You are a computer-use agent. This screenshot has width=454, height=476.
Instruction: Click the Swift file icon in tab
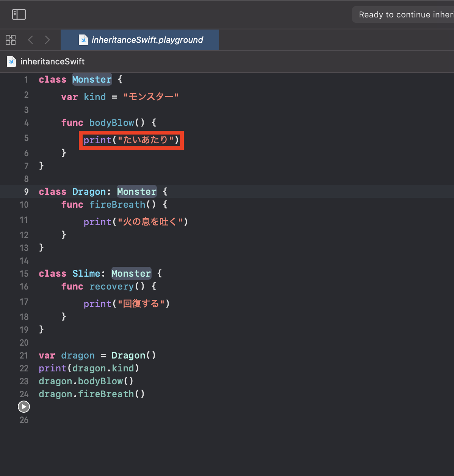[x=83, y=40]
